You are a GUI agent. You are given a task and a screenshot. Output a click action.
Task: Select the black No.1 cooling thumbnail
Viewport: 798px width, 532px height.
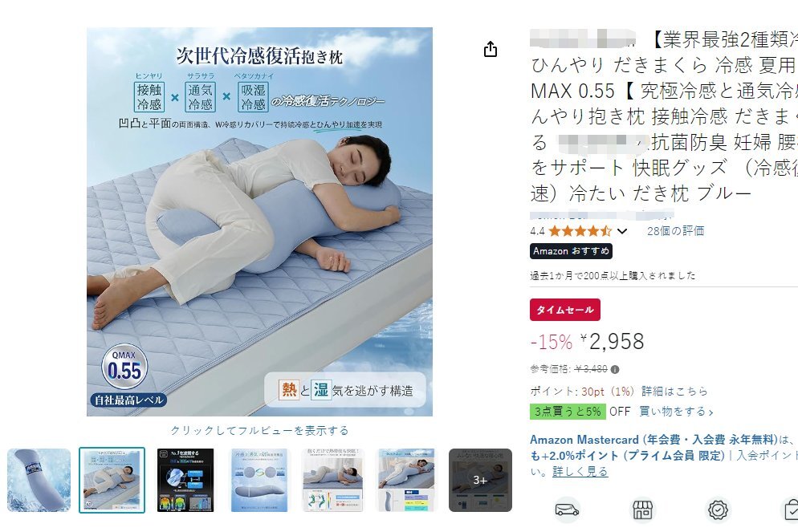(x=185, y=480)
